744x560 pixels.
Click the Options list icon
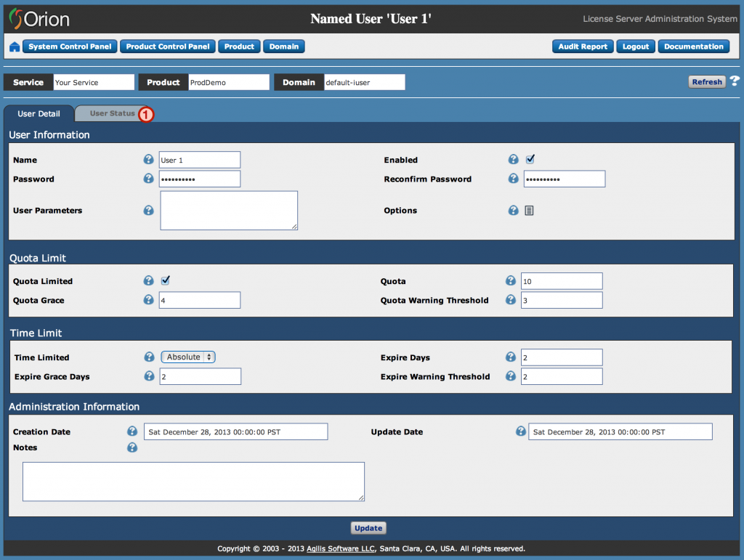[530, 210]
